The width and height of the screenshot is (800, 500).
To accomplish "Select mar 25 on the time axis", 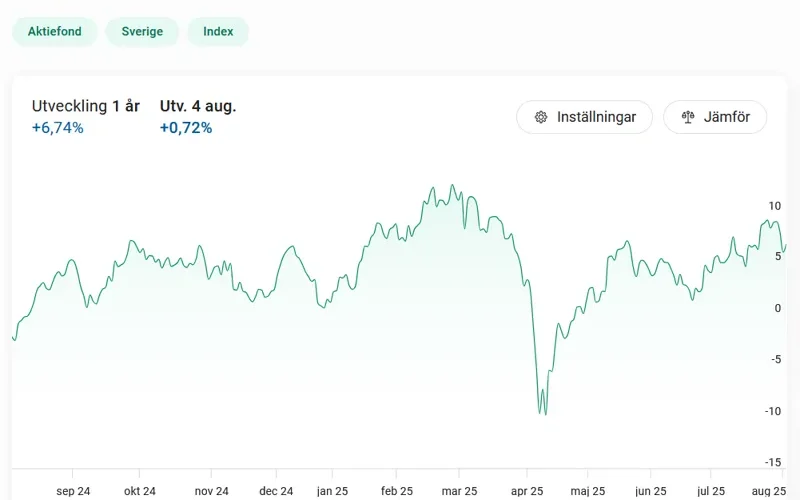I will [459, 491].
